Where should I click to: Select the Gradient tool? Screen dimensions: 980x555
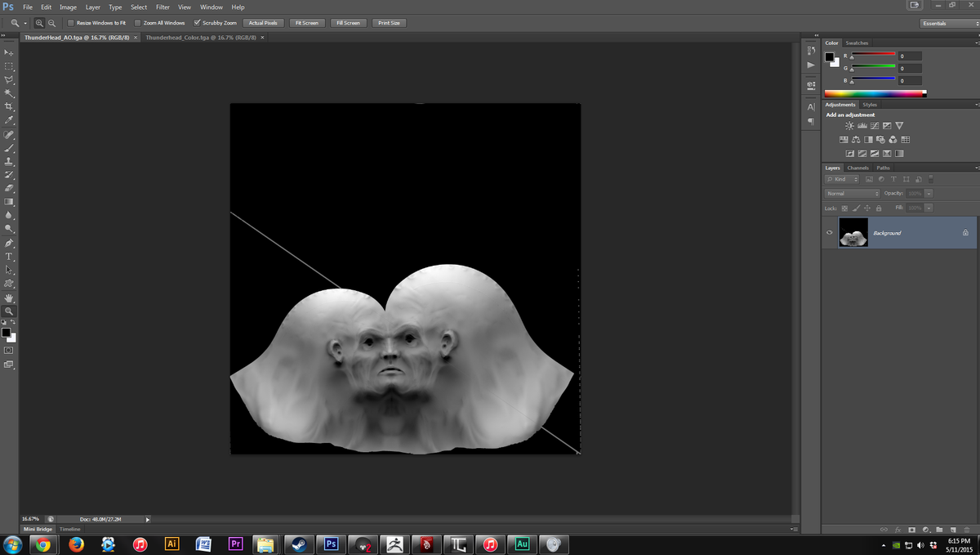tap(9, 202)
